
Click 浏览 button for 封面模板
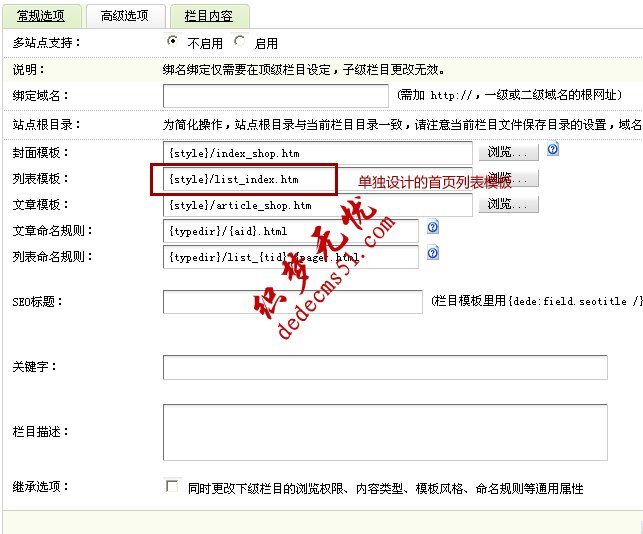(x=508, y=153)
